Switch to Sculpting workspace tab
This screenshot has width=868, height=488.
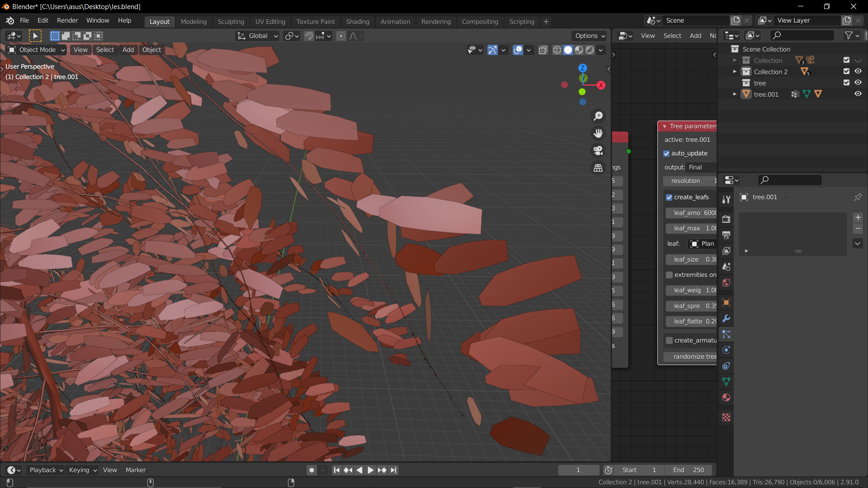click(x=231, y=22)
